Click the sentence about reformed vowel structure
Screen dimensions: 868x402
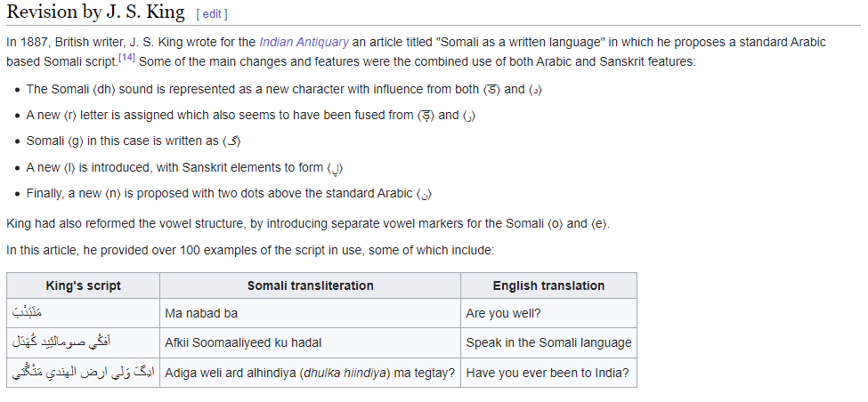tap(308, 223)
